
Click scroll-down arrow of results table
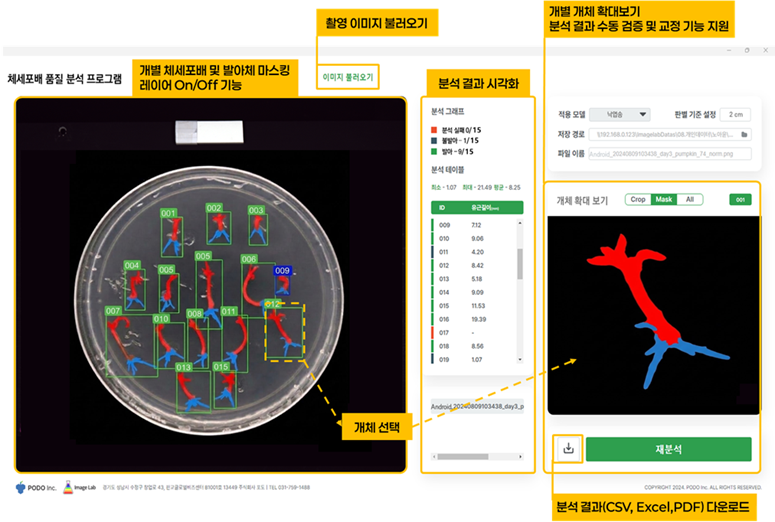(x=520, y=359)
